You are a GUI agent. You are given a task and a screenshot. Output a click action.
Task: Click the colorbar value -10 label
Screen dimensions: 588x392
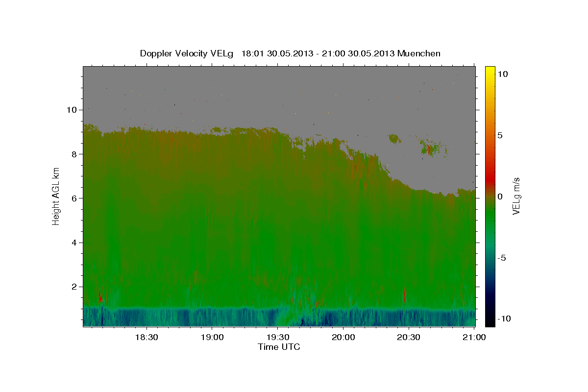pyautogui.click(x=504, y=318)
